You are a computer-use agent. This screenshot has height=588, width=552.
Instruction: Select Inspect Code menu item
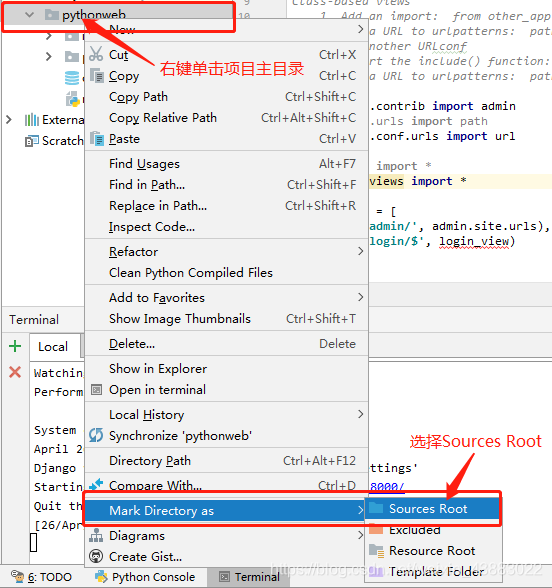(226, 227)
